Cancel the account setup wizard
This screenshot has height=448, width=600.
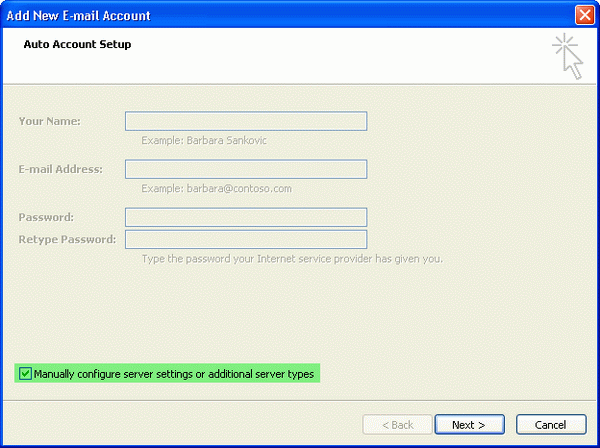pos(543,425)
